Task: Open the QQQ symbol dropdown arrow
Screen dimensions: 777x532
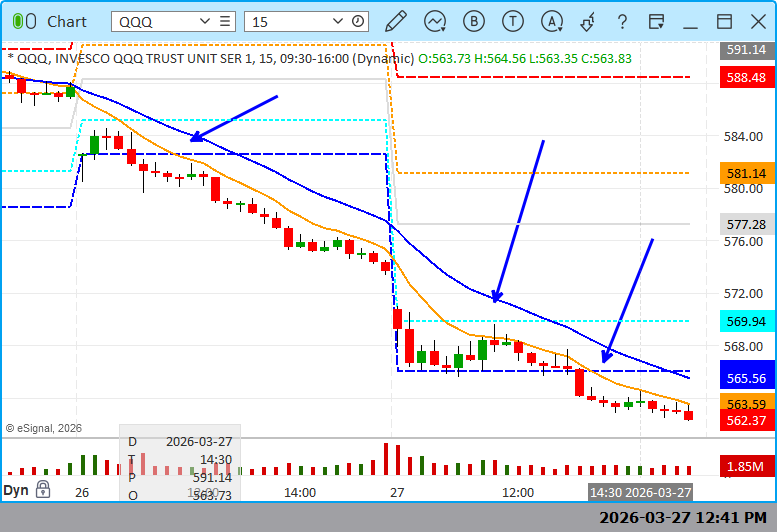Action: [205, 21]
